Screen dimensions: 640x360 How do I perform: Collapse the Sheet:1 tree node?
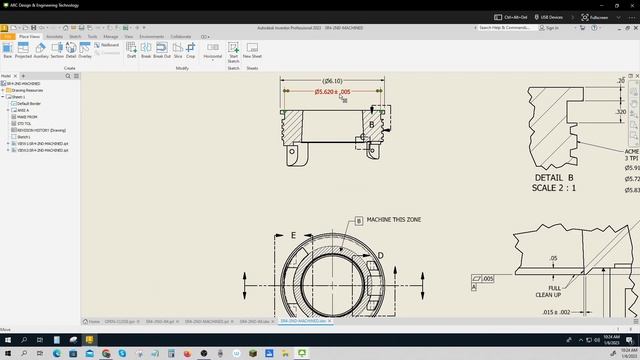click(x=3, y=97)
